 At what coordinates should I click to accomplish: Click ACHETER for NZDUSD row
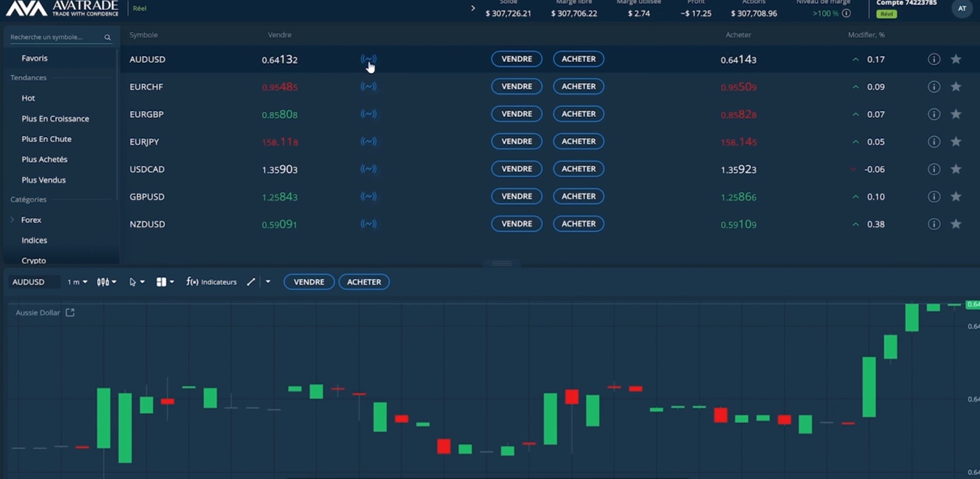578,224
